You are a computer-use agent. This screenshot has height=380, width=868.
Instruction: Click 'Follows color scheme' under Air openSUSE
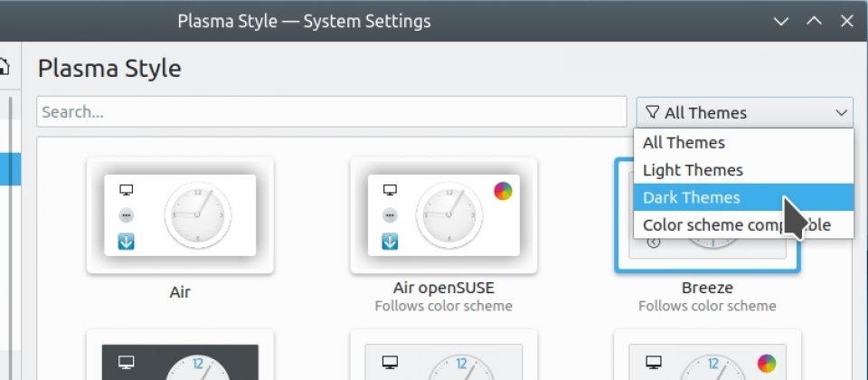(443, 307)
